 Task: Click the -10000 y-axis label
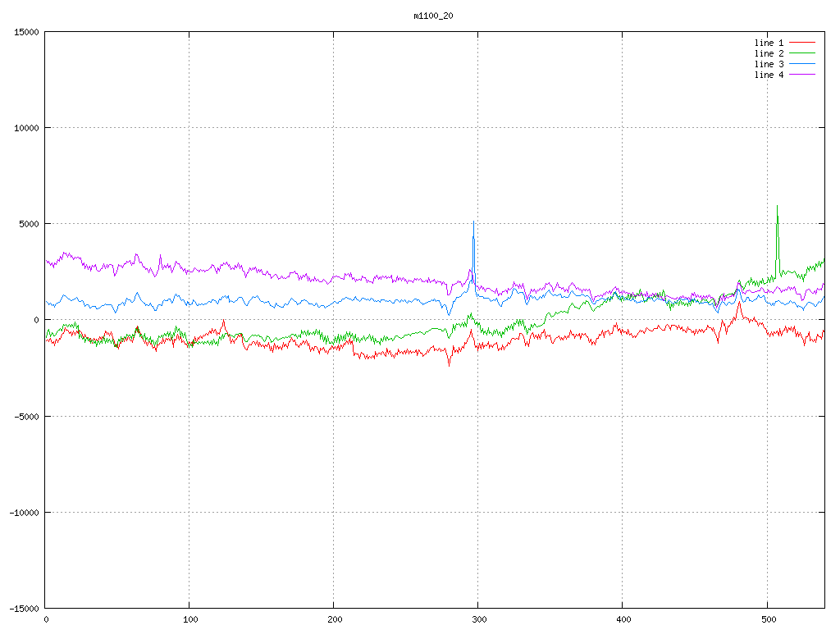coord(25,512)
